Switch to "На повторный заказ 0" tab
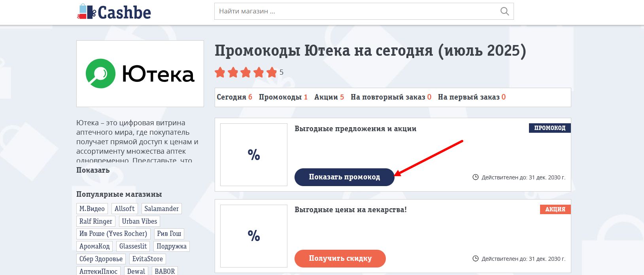The width and height of the screenshot is (644, 275). point(391,97)
